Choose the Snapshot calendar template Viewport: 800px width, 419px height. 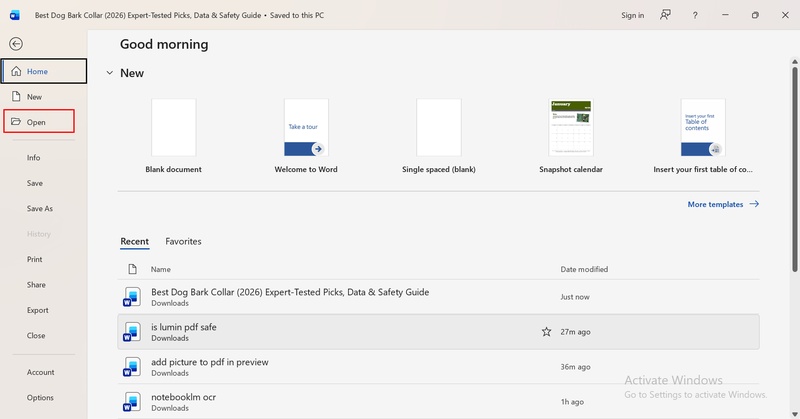coord(571,128)
